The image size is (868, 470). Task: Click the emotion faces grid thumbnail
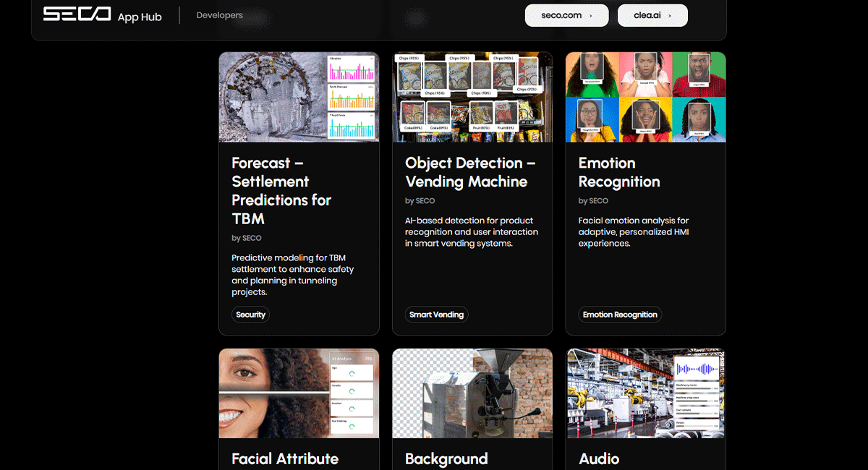645,97
